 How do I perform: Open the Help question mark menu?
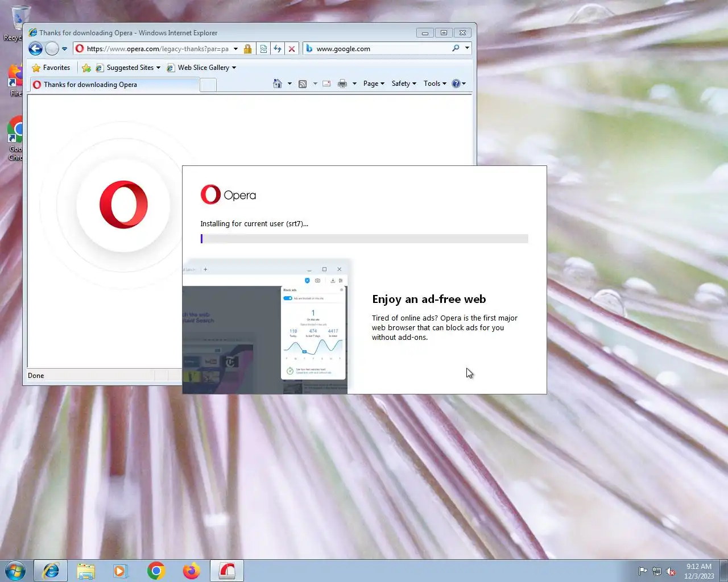click(458, 84)
